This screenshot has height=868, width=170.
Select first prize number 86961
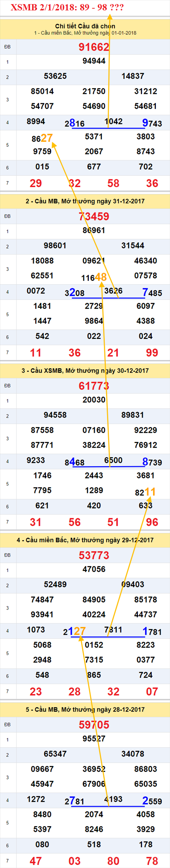94,230
